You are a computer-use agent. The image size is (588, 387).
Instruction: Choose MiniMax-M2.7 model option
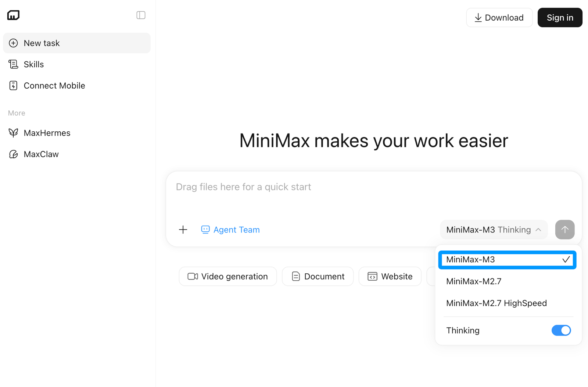click(x=508, y=281)
